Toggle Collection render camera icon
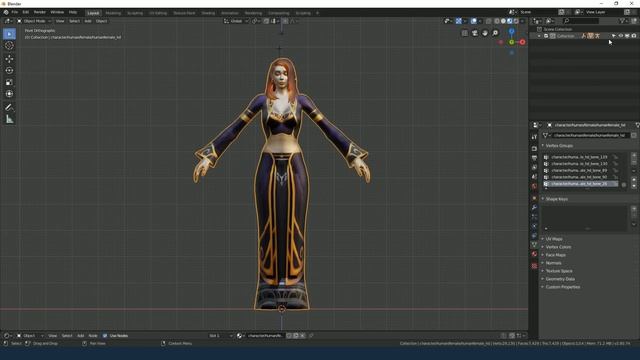The width and height of the screenshot is (640, 360). (x=634, y=36)
